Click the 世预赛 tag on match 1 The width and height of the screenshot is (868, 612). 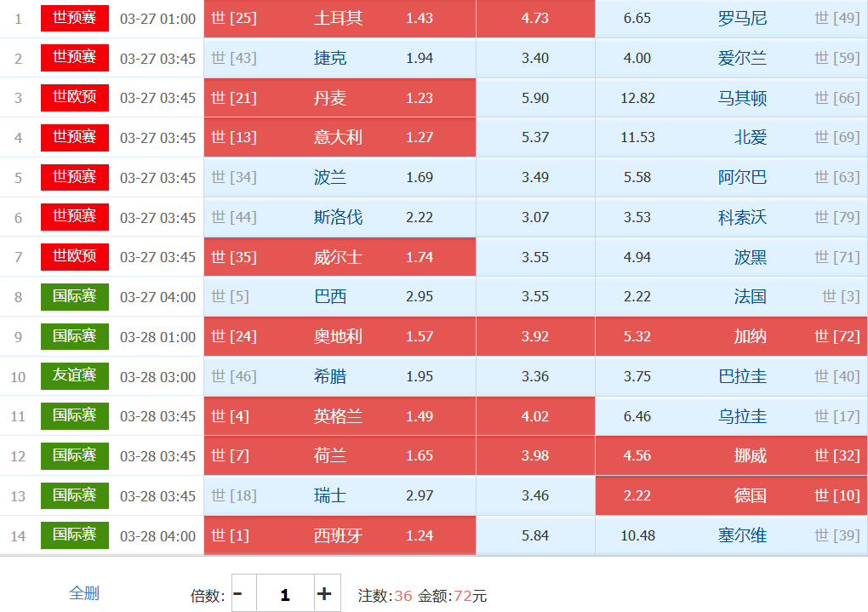click(75, 18)
